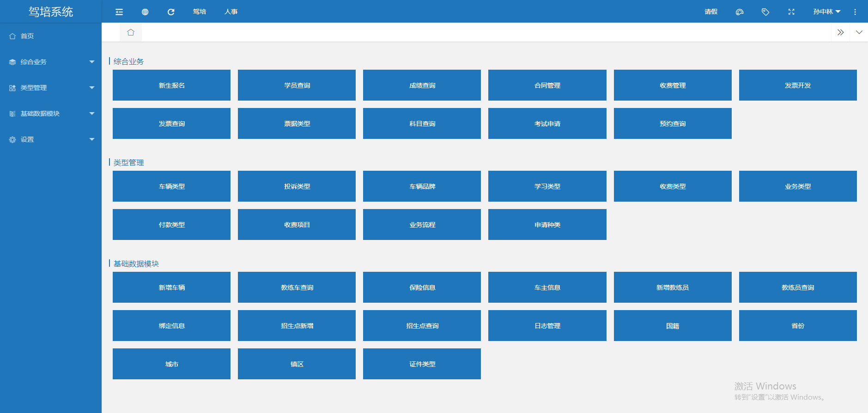Collapse the sidebar with the menu icon
Image resolution: width=868 pixels, height=413 pixels.
coord(119,12)
